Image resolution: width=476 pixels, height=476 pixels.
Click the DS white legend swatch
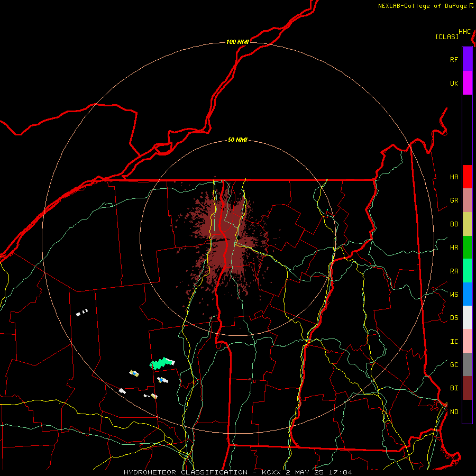pyautogui.click(x=467, y=317)
